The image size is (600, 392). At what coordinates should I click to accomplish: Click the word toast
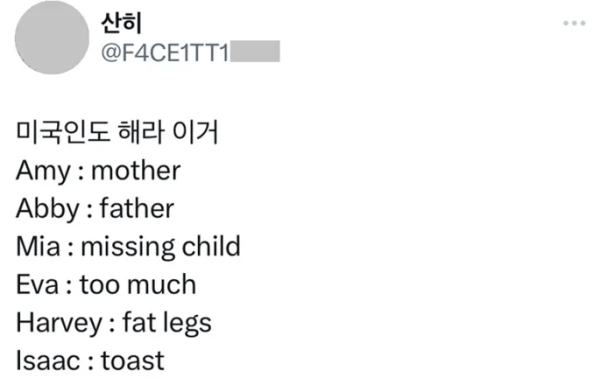point(132,361)
